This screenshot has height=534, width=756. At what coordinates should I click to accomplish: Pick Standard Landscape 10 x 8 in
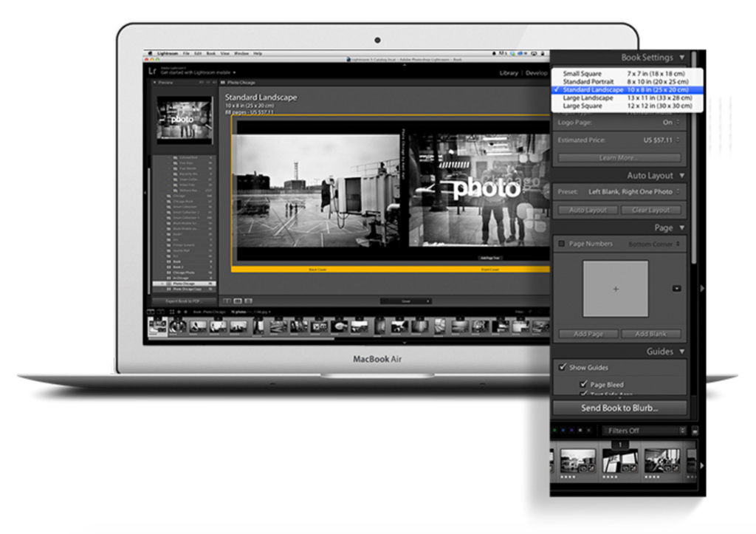(627, 89)
